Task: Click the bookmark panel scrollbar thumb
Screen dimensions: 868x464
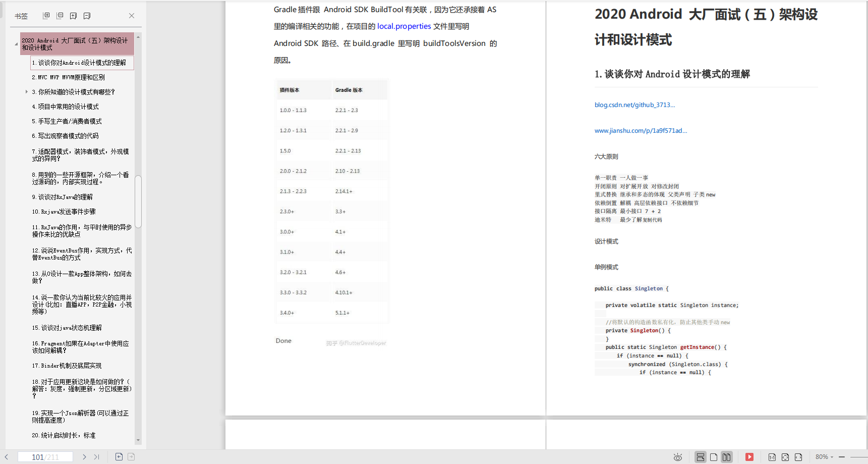Action: (x=138, y=201)
